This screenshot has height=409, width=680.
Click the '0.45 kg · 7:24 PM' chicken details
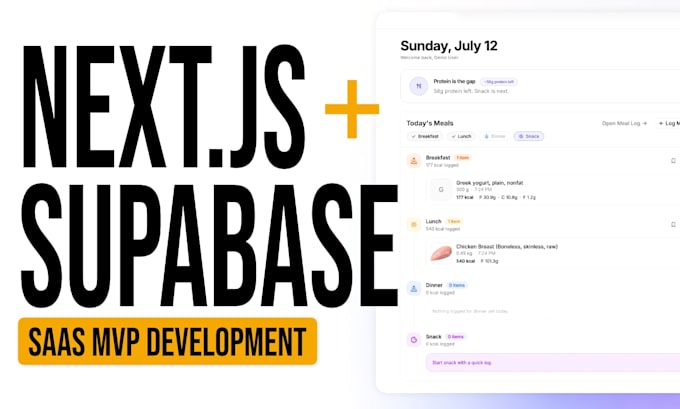pos(475,254)
